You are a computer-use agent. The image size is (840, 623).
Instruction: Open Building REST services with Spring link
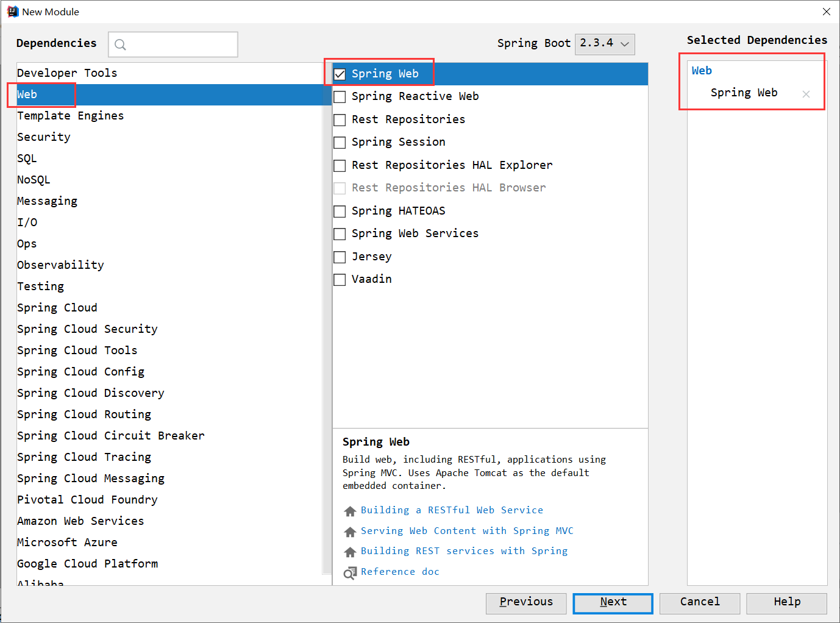pos(464,551)
